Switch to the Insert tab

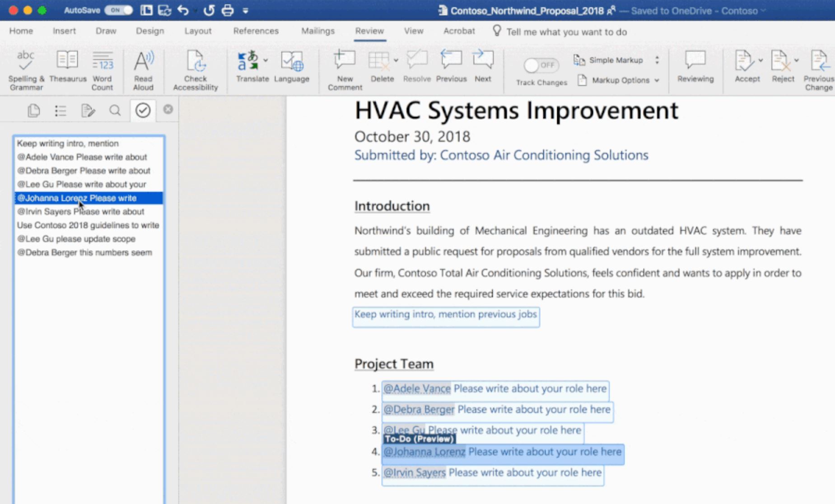point(64,31)
